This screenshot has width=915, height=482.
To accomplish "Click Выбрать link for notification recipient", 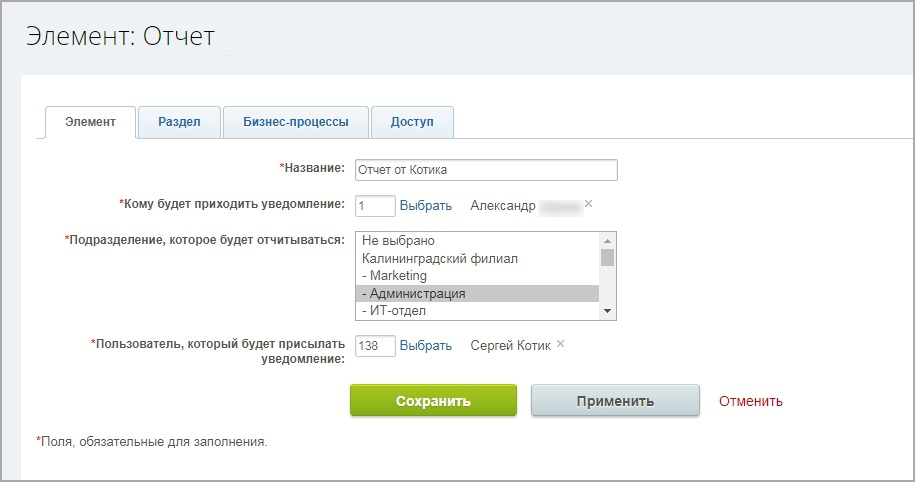I will pyautogui.click(x=426, y=205).
